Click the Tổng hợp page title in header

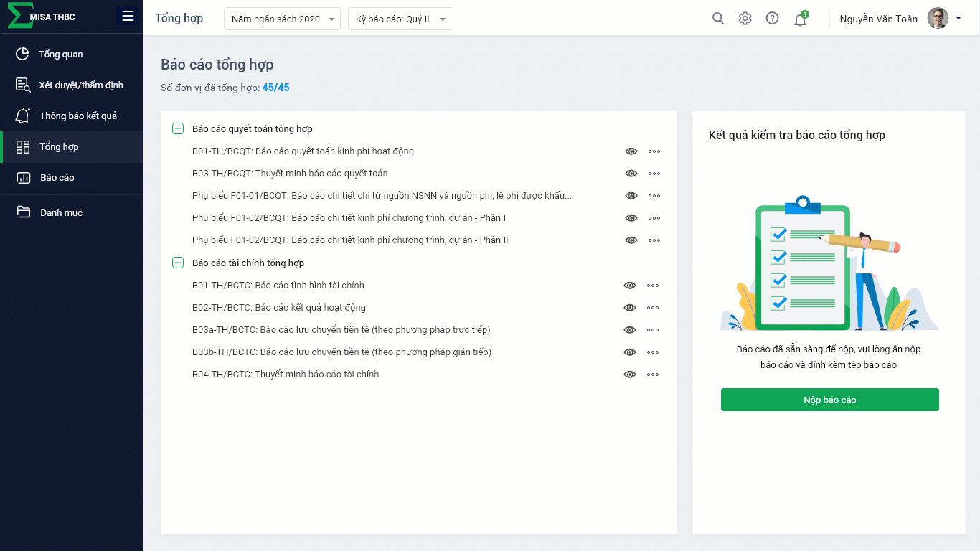click(x=179, y=19)
